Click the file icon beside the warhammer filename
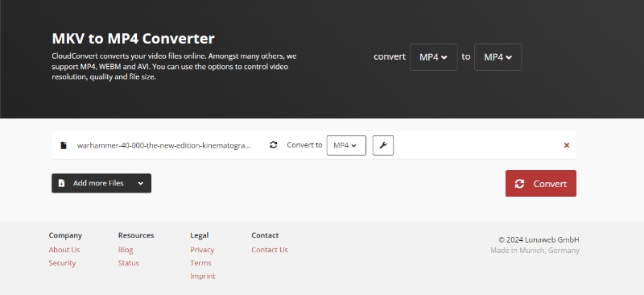This screenshot has width=644, height=295. pos(64,145)
